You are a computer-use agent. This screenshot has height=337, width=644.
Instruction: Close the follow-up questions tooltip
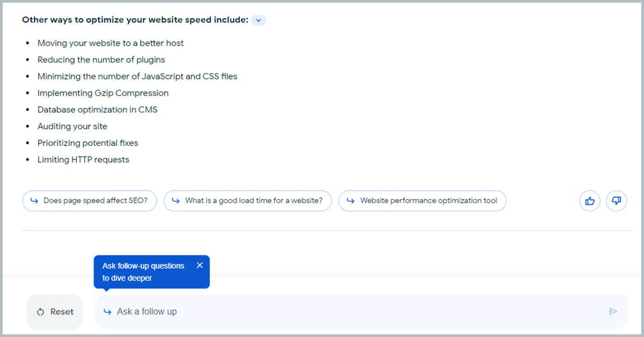pos(200,265)
